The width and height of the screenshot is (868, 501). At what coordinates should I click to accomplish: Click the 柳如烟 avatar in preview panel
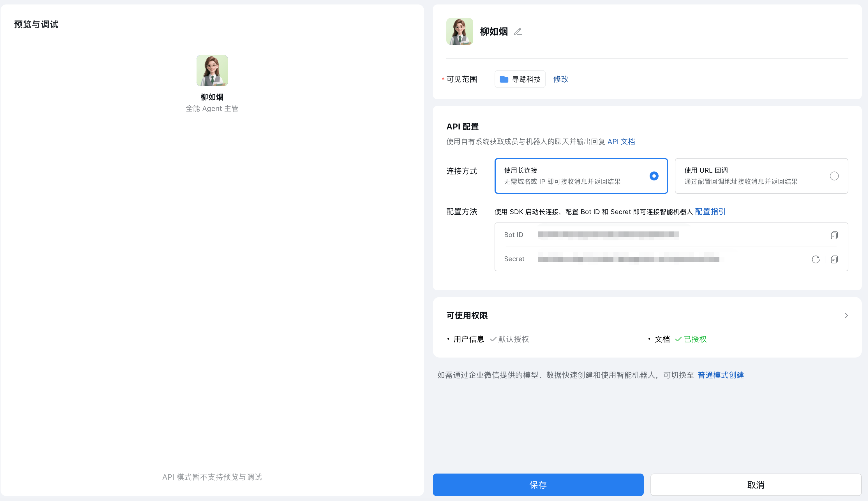click(212, 71)
